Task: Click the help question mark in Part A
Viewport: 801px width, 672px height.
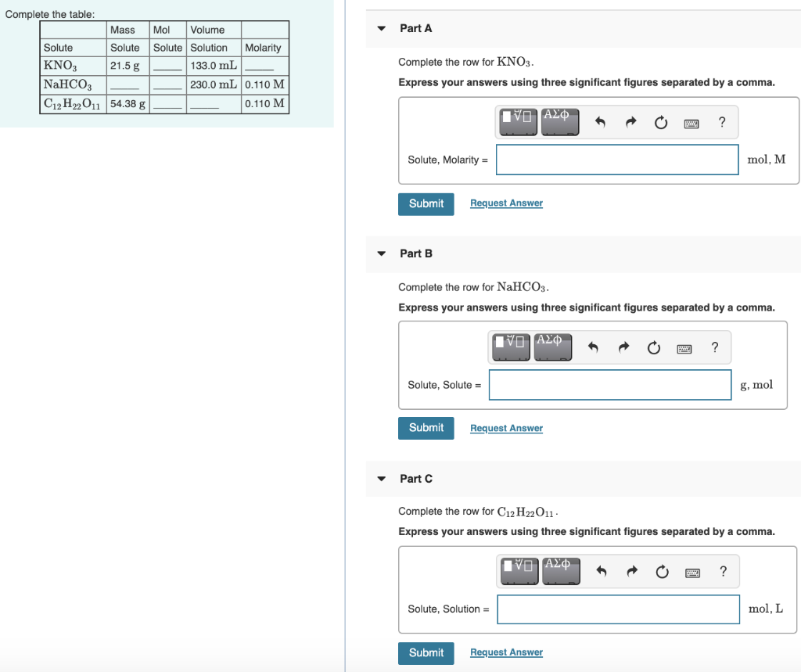Action: click(720, 122)
